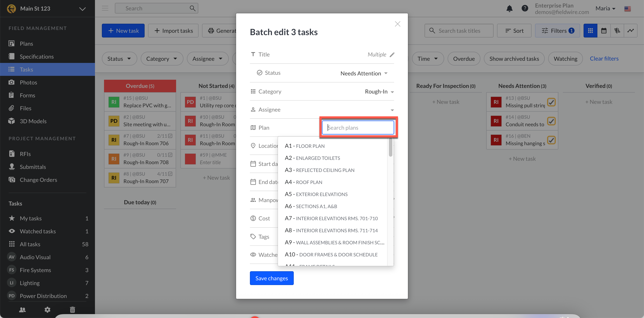Expand the Needs Attention status dropdown
This screenshot has width=644, height=318.
[364, 73]
